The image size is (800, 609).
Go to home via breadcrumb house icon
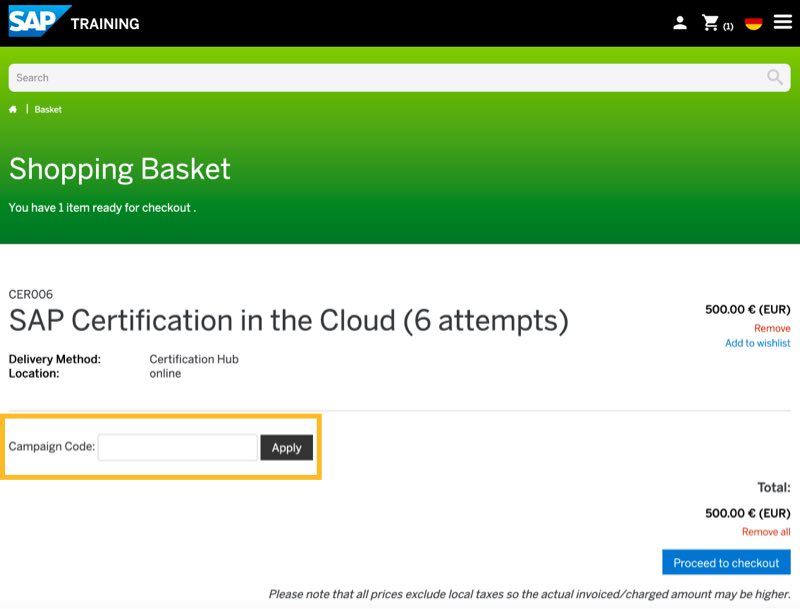tap(13, 109)
